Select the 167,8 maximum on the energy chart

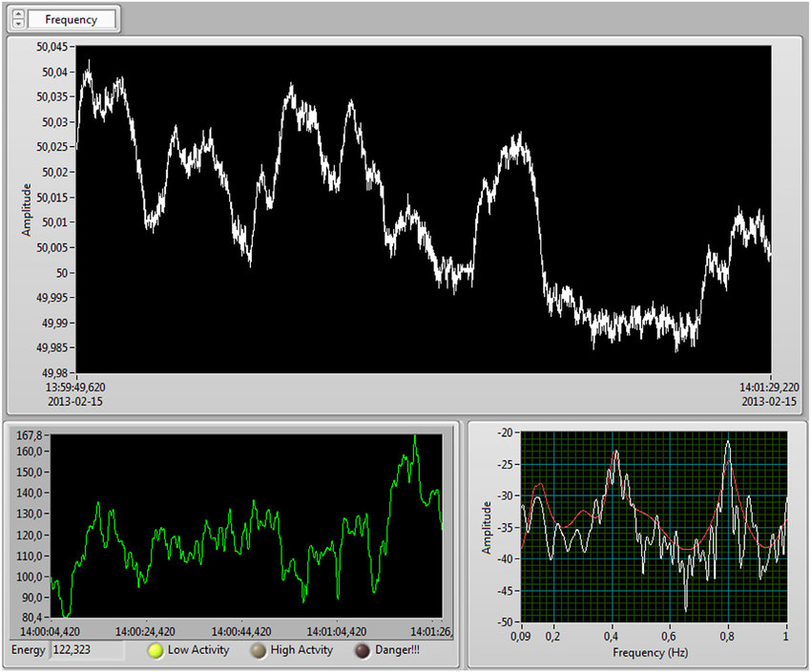tap(29, 435)
